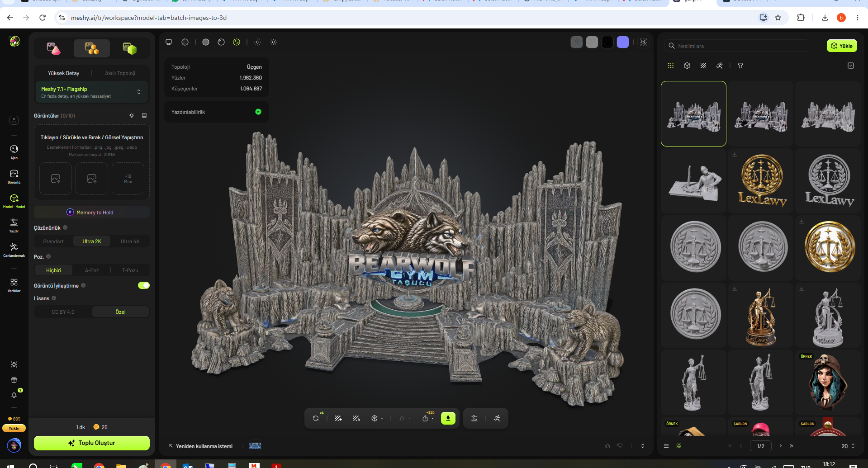The image size is (868, 468).
Task: Click the texture generate icon with sparkle
Action: (338, 418)
